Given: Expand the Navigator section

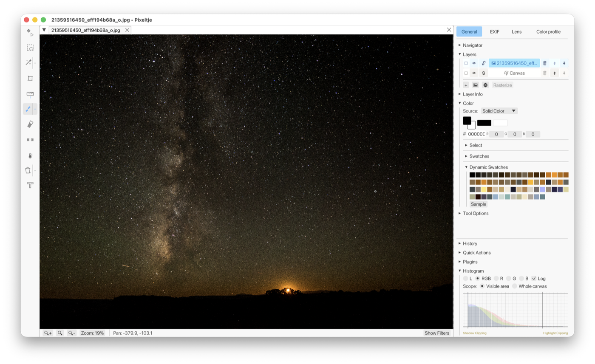Looking at the screenshot, I should pos(470,45).
